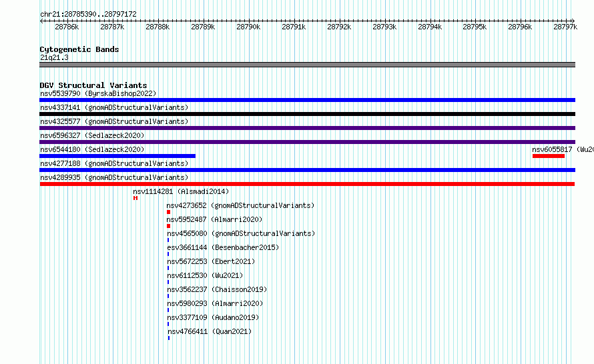Click the nsv5539790 (ByrskaBishop2022) label
594x364 pixels.
[x=98, y=93]
